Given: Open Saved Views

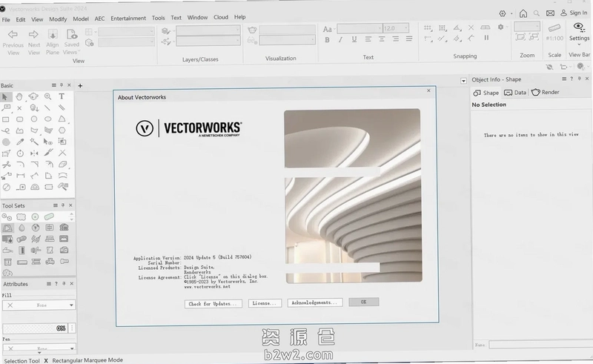Looking at the screenshot, I should pos(71,42).
